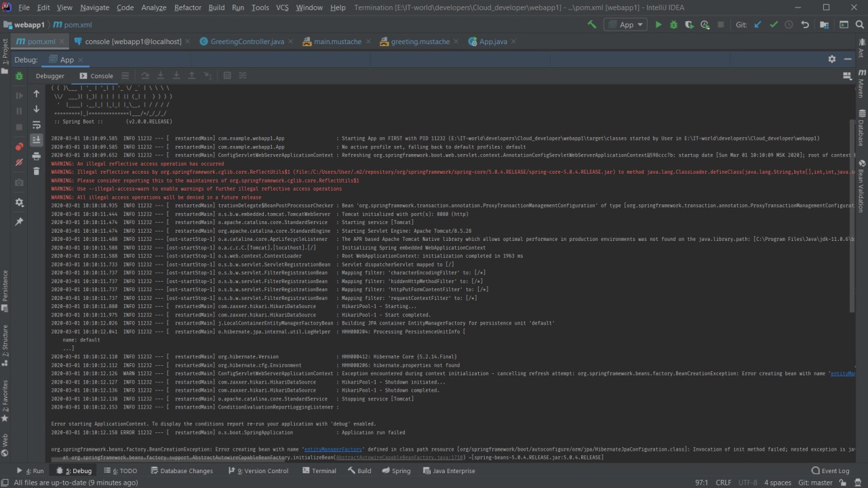
Task: Switch to the Debugger tab
Action: click(50, 76)
